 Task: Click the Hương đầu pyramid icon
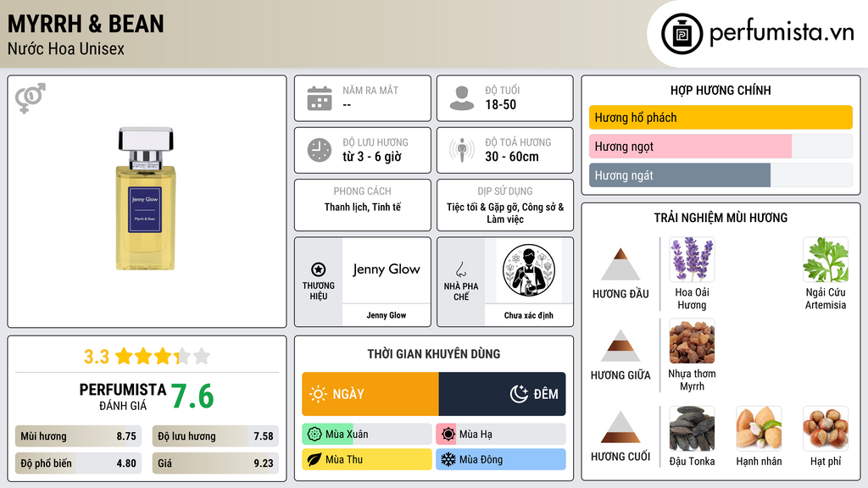click(x=620, y=264)
